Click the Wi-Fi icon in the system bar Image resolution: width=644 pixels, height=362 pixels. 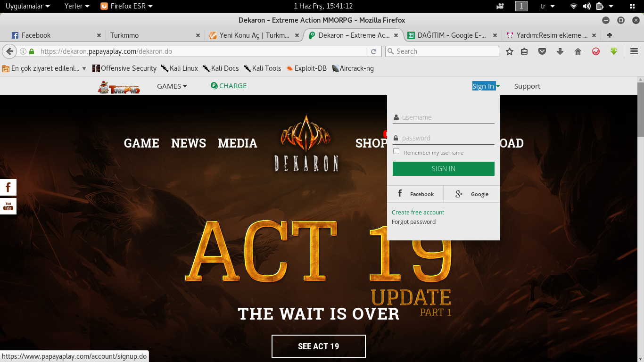pos(574,6)
